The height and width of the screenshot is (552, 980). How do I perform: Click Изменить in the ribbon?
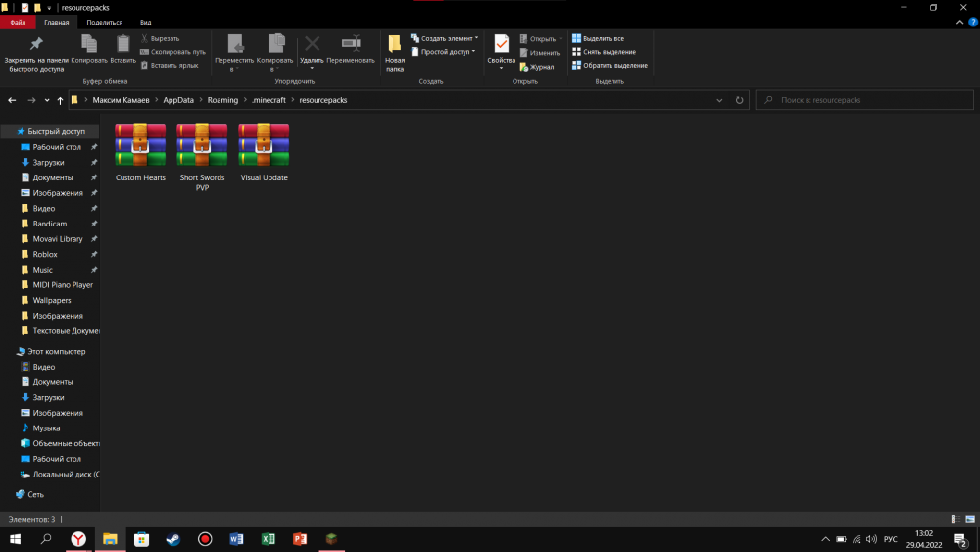(x=540, y=53)
